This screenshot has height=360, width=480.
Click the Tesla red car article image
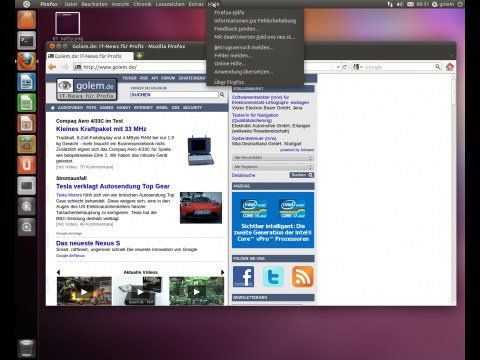tap(201, 208)
